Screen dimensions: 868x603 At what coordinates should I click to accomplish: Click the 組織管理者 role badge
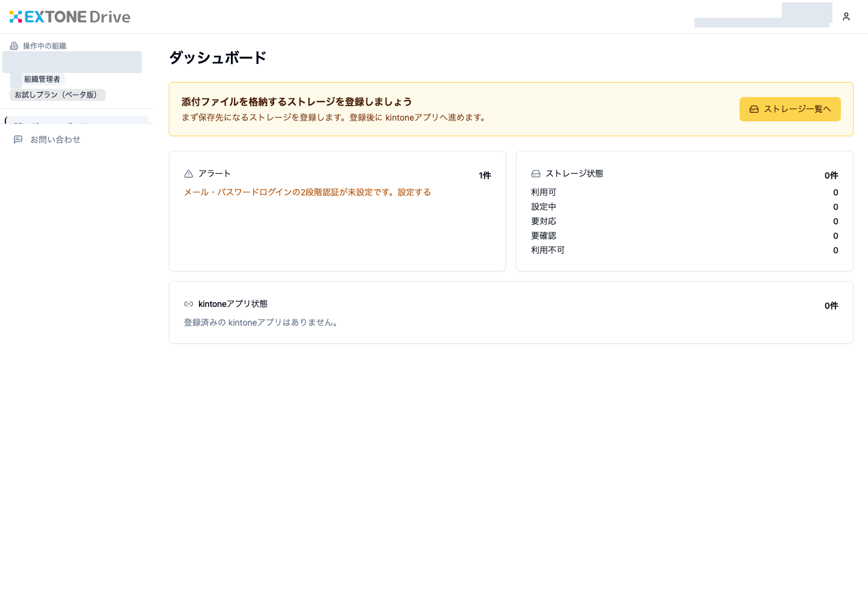pyautogui.click(x=42, y=79)
